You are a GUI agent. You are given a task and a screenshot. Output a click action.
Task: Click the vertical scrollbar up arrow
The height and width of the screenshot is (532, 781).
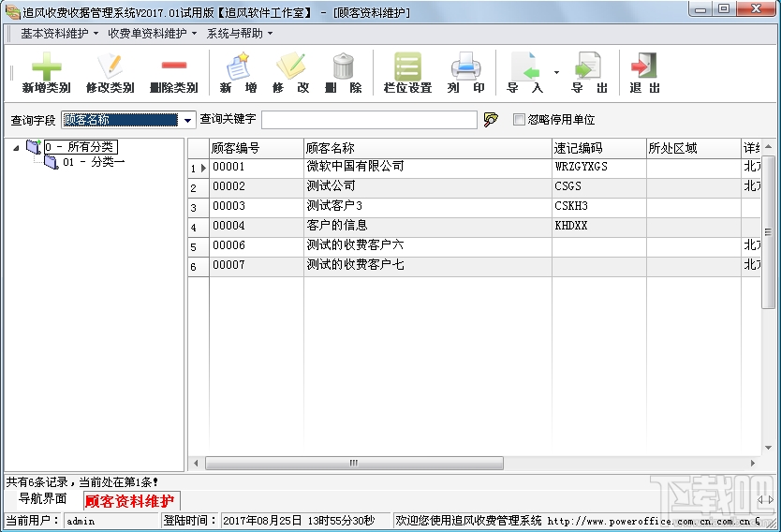768,146
